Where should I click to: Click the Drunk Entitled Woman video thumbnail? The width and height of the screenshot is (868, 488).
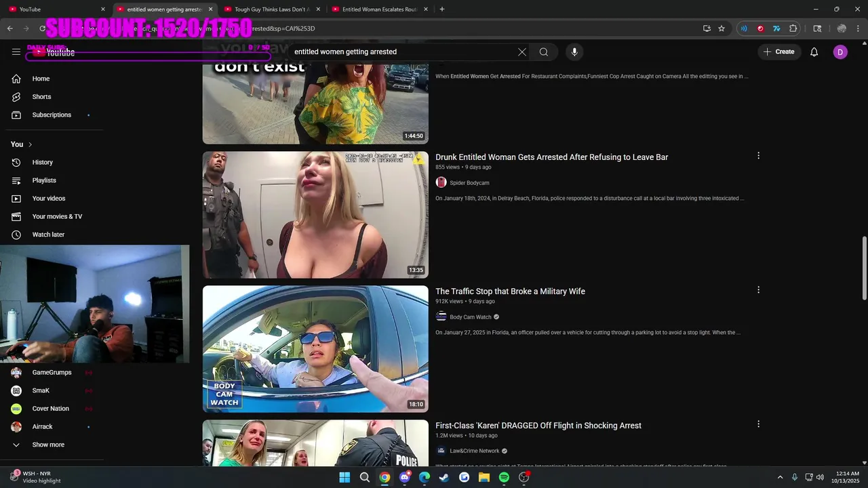pos(315,215)
